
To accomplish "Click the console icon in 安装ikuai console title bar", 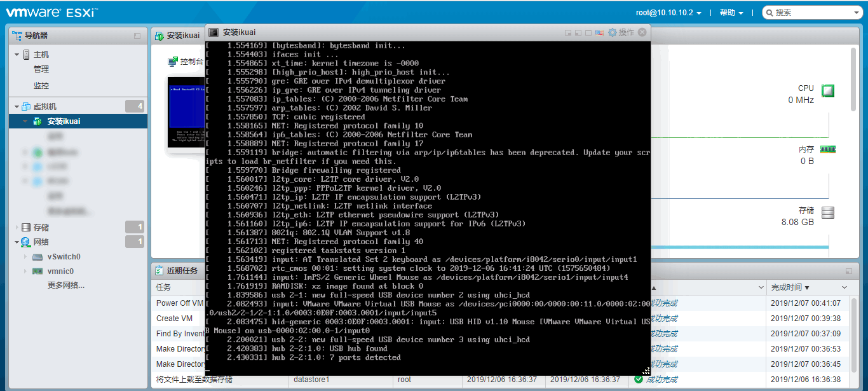I will [214, 32].
